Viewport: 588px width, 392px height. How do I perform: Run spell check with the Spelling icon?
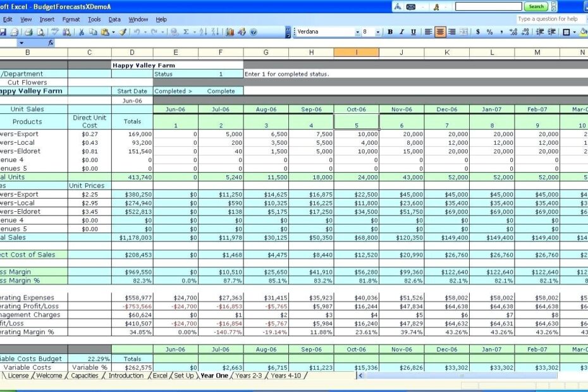coord(54,32)
